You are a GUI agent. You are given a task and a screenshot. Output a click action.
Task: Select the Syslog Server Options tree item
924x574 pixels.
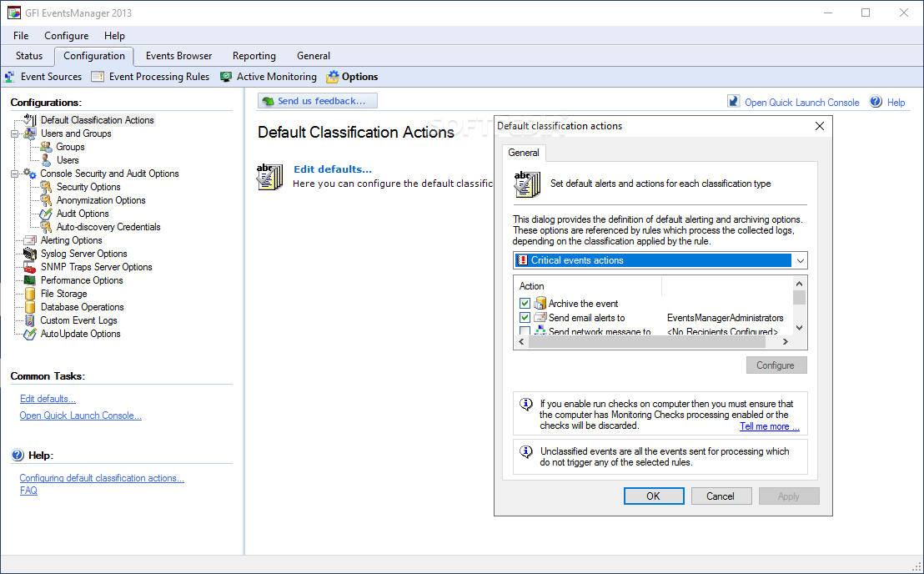click(83, 254)
